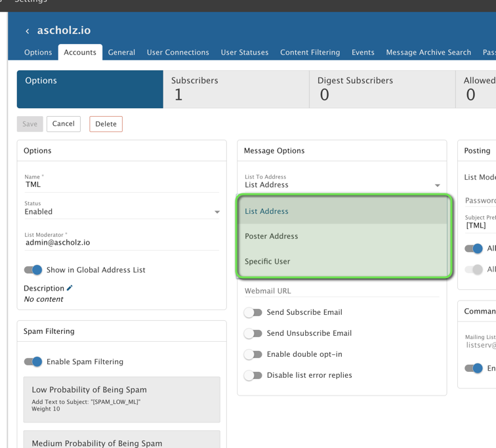Enable double opt-in toggle
The width and height of the screenshot is (496, 448).
pos(253,354)
